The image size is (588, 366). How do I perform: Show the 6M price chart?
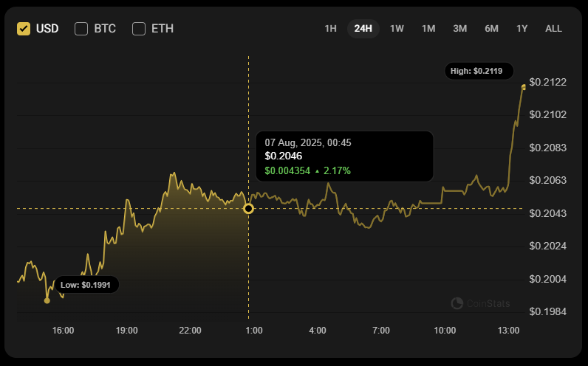pos(491,29)
